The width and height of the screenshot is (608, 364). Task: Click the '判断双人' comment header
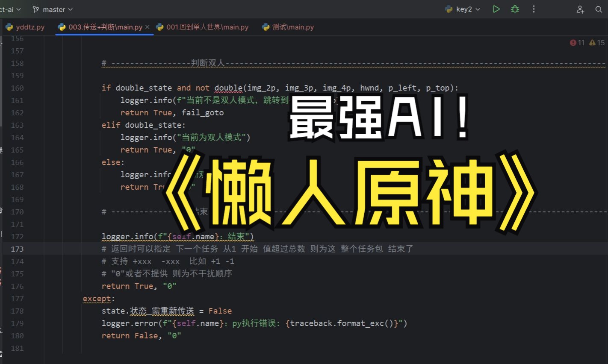click(x=207, y=63)
